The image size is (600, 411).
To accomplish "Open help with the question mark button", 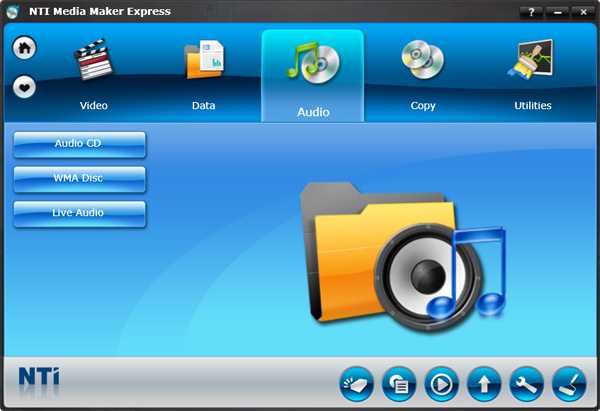I will [531, 12].
